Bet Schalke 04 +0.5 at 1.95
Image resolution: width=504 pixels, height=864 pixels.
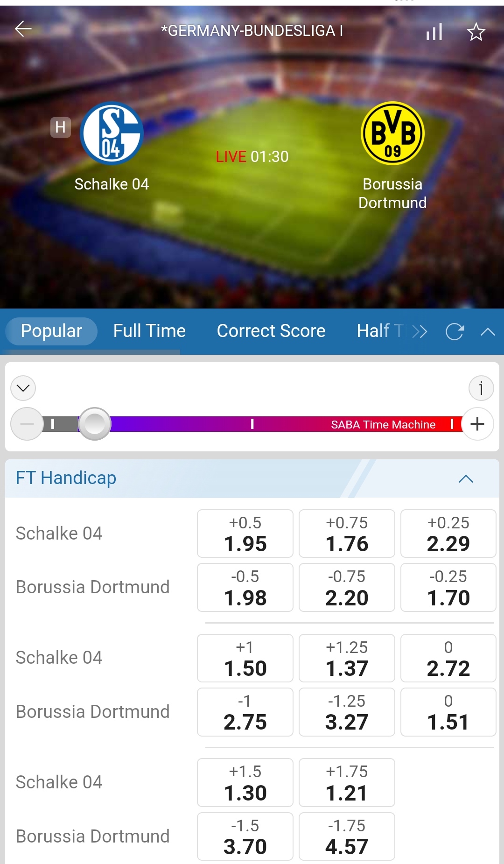pos(245,534)
